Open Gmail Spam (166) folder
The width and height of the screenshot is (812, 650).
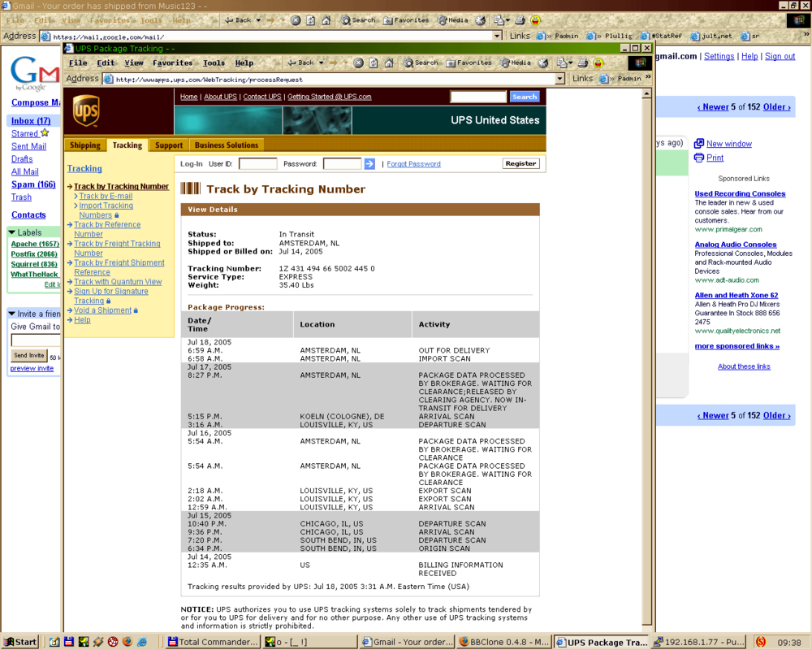click(33, 184)
